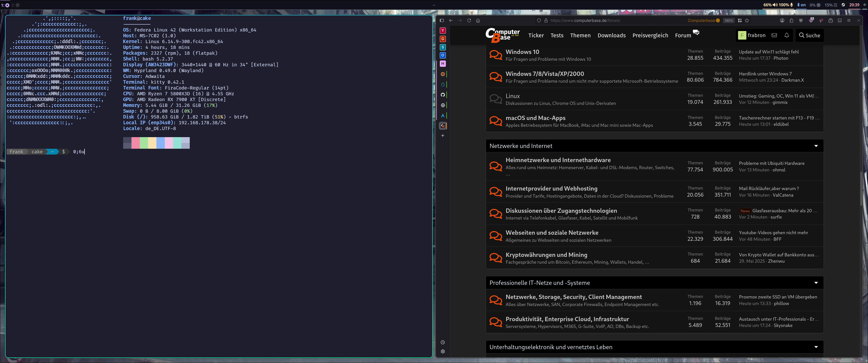The width and height of the screenshot is (868, 363).
Task: Collapse Professionelle IT-Netze und -Systeme section
Action: pyautogui.click(x=816, y=283)
